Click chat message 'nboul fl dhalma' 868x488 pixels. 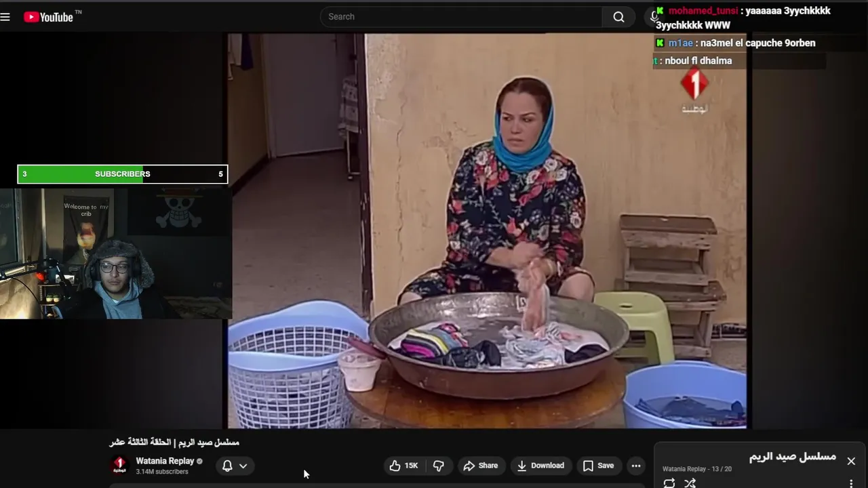[698, 60]
